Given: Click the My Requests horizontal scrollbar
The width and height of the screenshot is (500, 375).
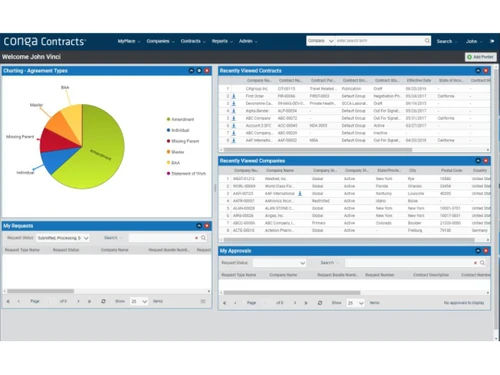Looking at the screenshot, I should tap(41, 291).
